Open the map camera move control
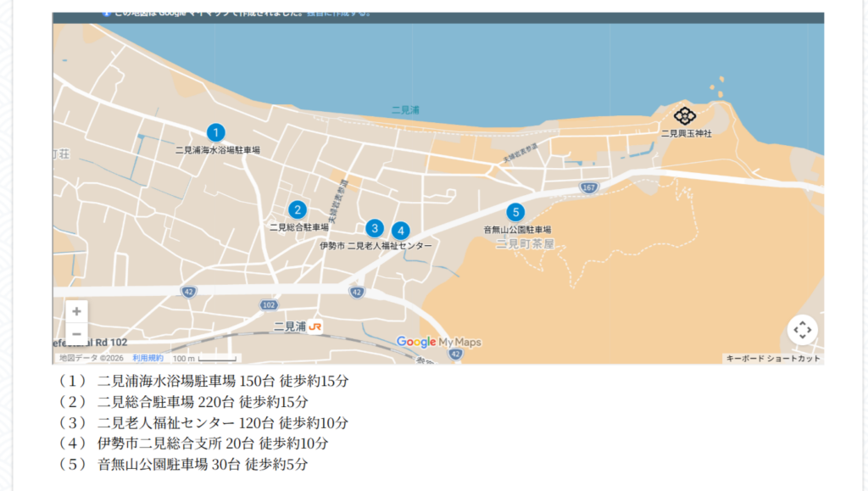The height and width of the screenshot is (491, 868). click(x=802, y=330)
